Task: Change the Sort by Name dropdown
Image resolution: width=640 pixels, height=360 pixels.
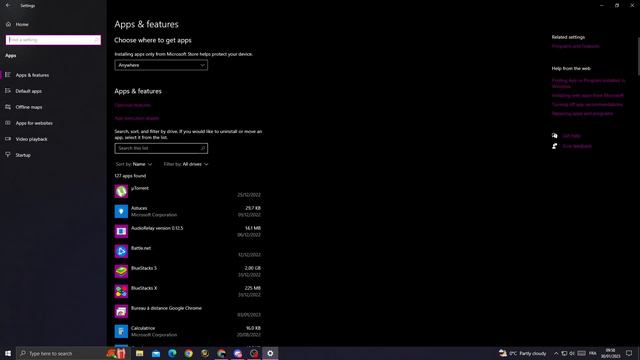Action: pyautogui.click(x=134, y=164)
